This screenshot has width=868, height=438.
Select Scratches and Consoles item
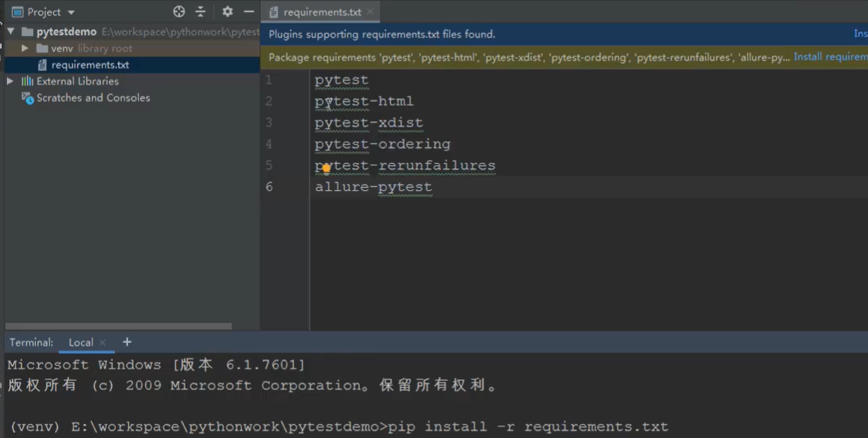pos(93,97)
